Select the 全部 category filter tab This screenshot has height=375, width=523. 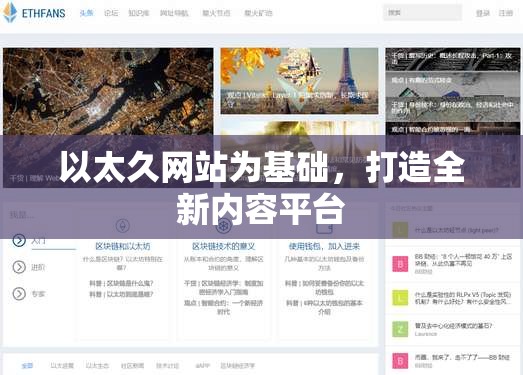pyautogui.click(x=27, y=366)
